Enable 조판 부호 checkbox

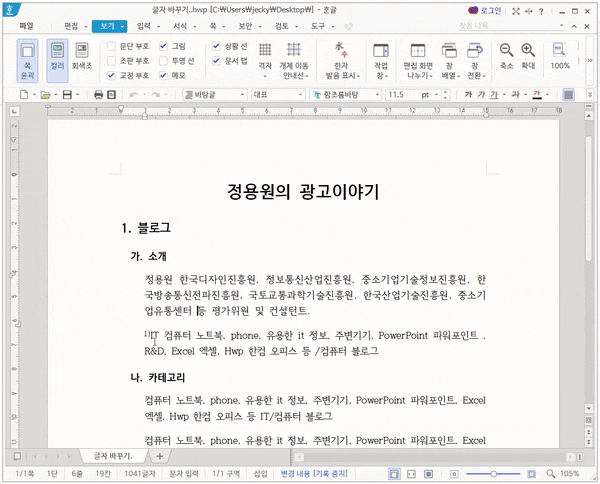[x=111, y=60]
